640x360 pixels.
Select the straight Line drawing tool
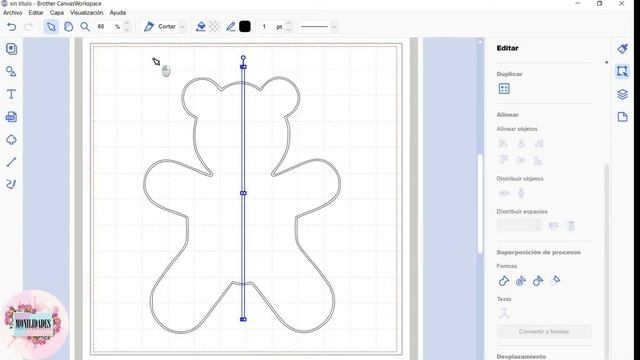tap(11, 162)
